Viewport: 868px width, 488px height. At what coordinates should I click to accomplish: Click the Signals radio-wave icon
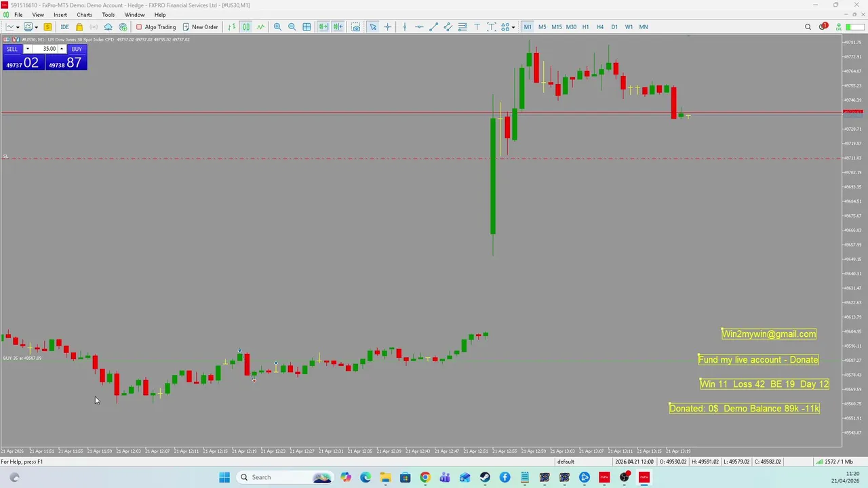pos(94,27)
